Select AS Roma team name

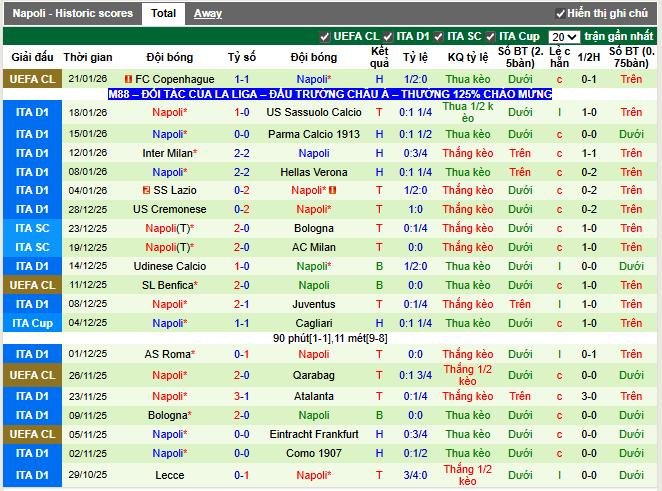click(170, 354)
